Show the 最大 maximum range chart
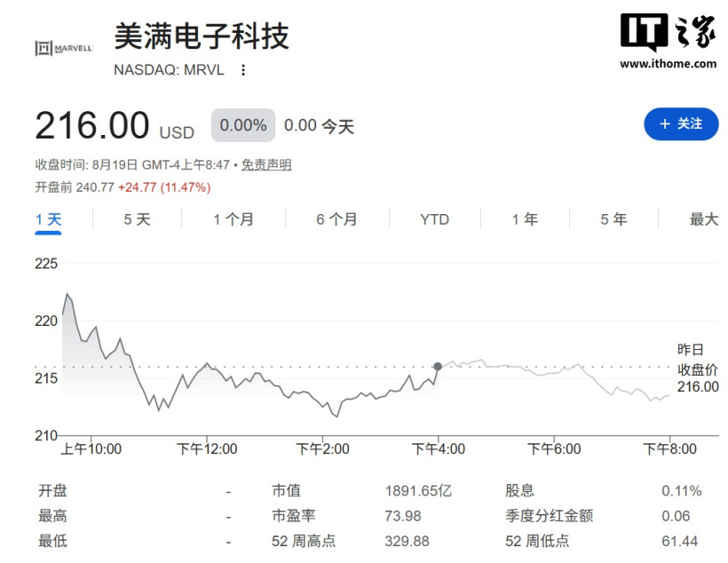This screenshot has height=563, width=728. [704, 219]
